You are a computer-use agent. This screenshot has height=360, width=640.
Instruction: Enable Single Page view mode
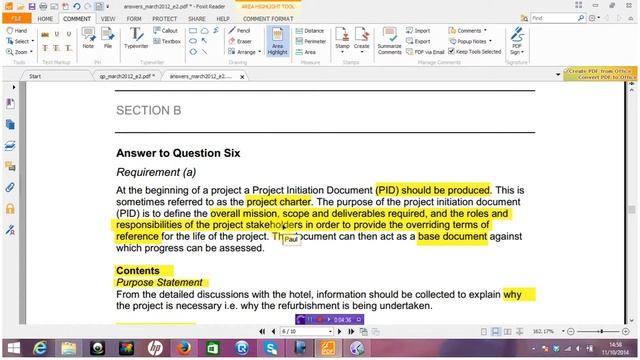coord(484,332)
